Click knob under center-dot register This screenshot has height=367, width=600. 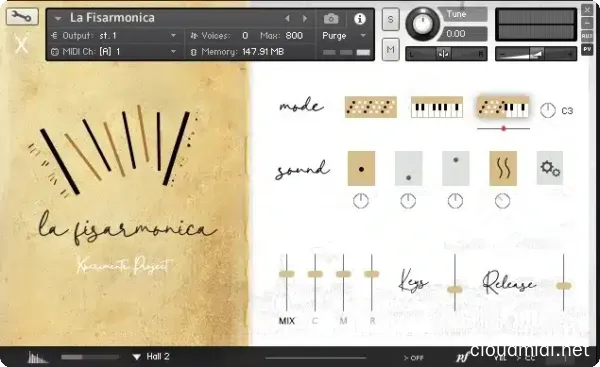tap(361, 201)
